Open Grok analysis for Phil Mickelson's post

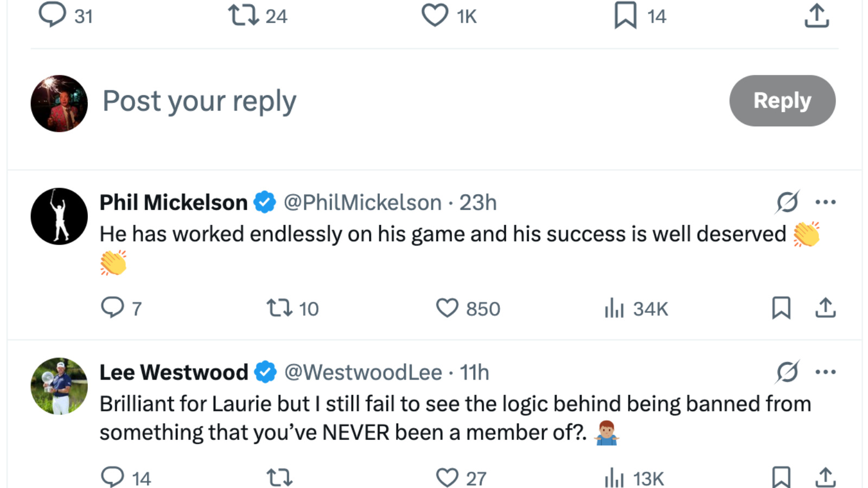(787, 202)
